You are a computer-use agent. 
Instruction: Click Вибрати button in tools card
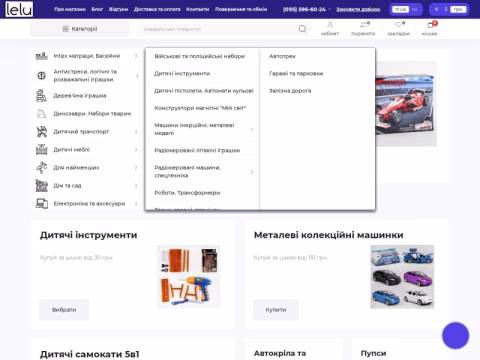point(64,310)
